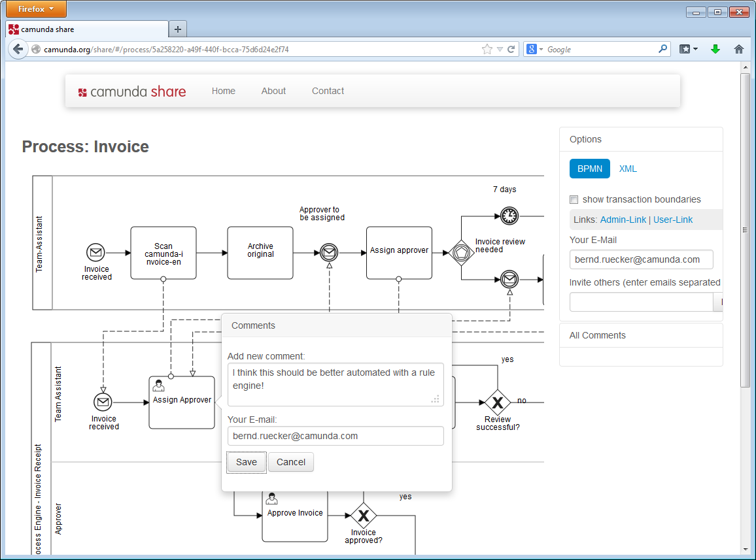Switch to the XML view tab

pos(628,169)
